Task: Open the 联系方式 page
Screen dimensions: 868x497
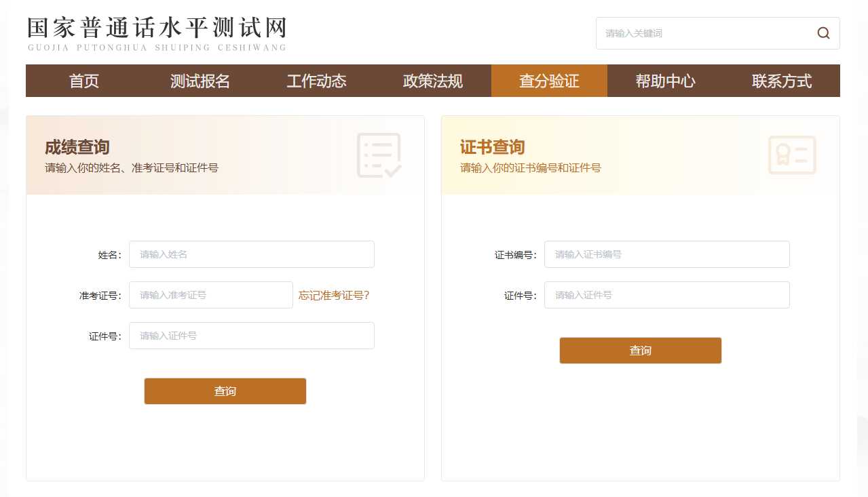Action: 782,81
